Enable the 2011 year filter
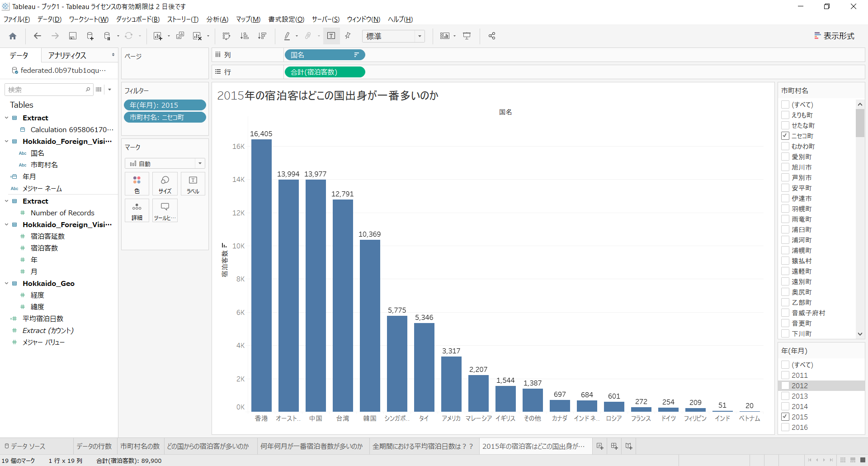Screen dimensions: 868x466 pos(785,375)
